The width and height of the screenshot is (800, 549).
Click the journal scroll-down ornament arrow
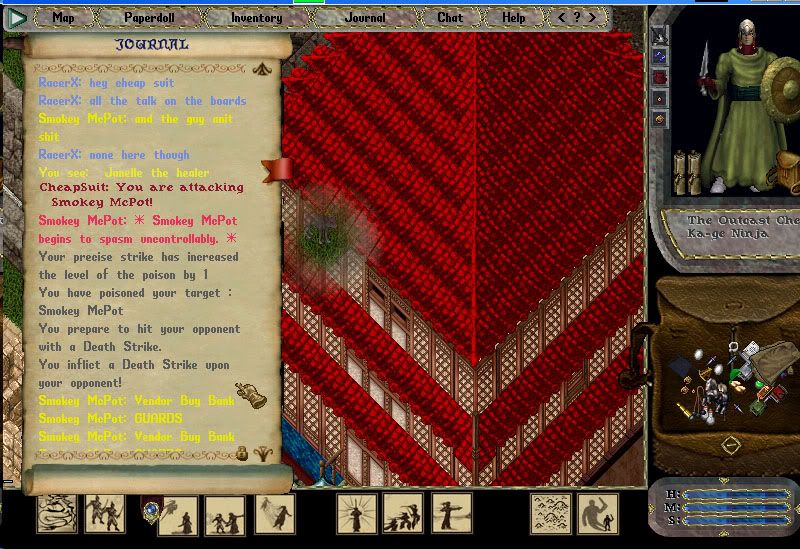click(x=263, y=454)
